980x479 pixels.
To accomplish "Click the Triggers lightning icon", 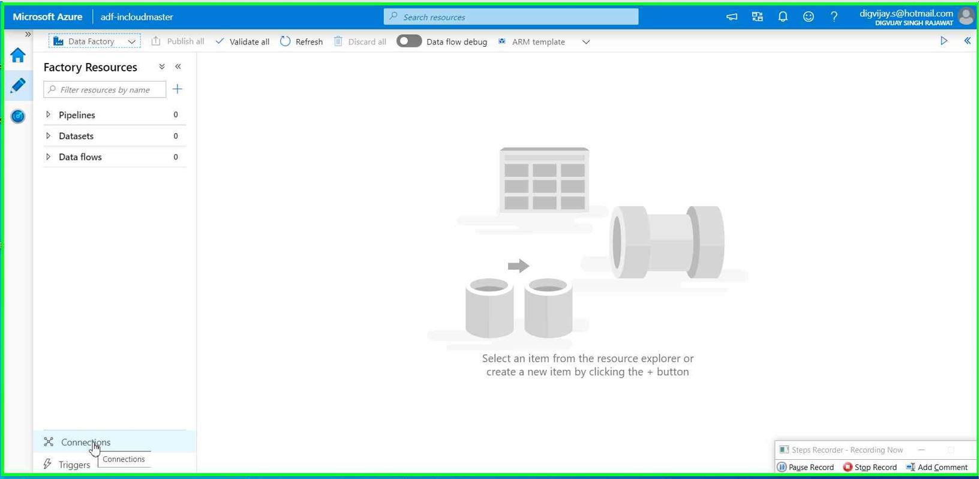I will point(47,464).
